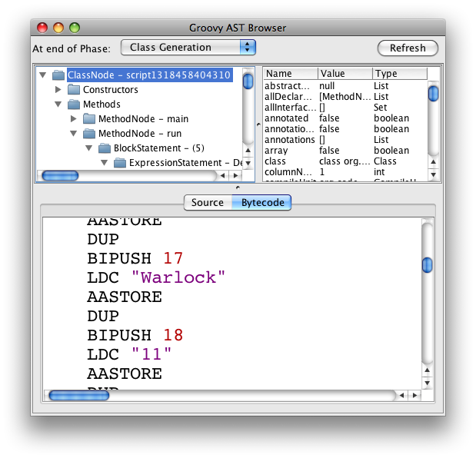Click the window minimize yellow button
476x458 pixels.
tap(58, 28)
